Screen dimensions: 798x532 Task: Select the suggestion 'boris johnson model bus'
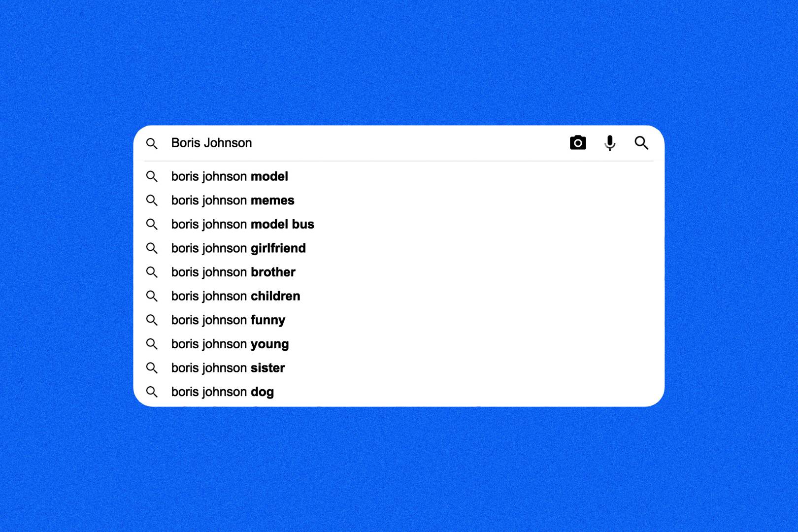tap(242, 224)
